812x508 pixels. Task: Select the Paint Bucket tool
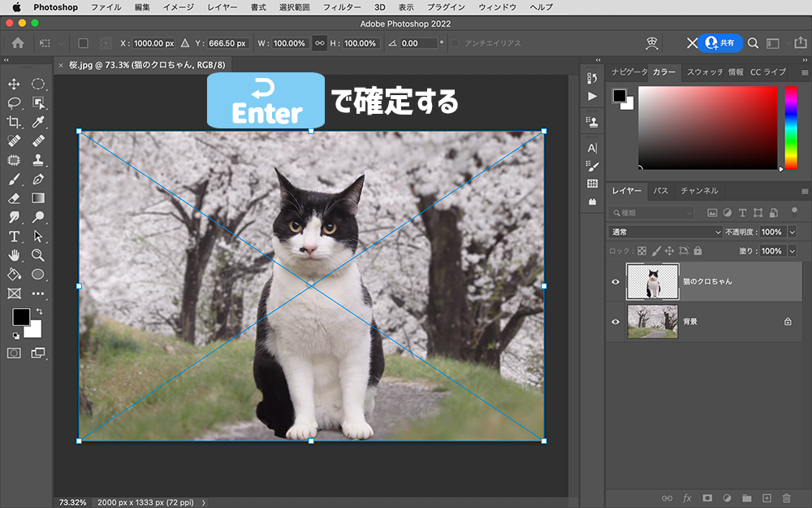(x=14, y=274)
